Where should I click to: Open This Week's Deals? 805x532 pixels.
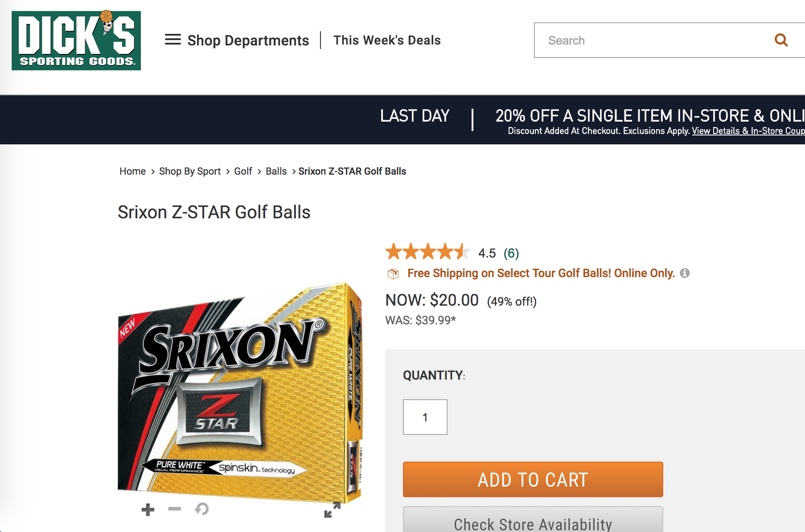pyautogui.click(x=387, y=40)
